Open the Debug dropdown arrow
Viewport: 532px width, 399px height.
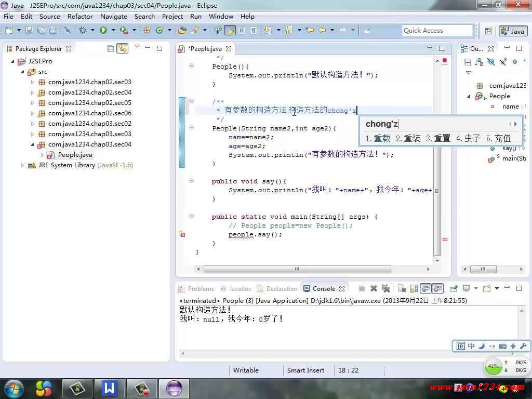92,31
